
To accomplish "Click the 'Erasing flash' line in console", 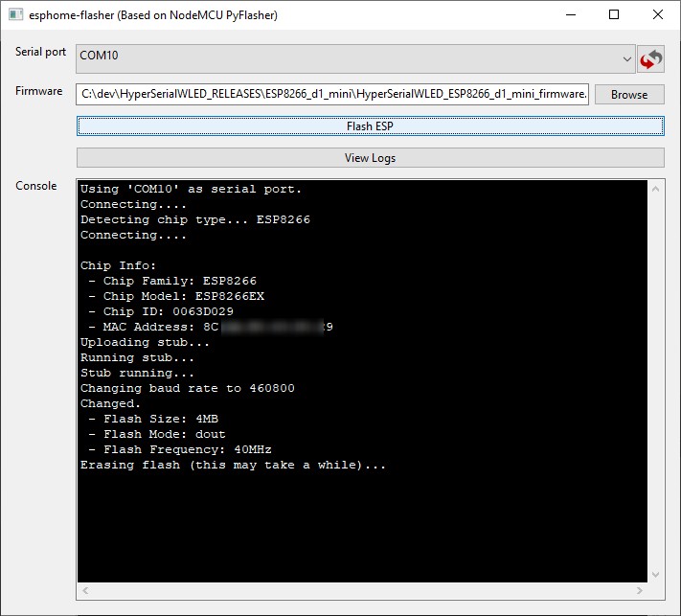I will click(233, 465).
